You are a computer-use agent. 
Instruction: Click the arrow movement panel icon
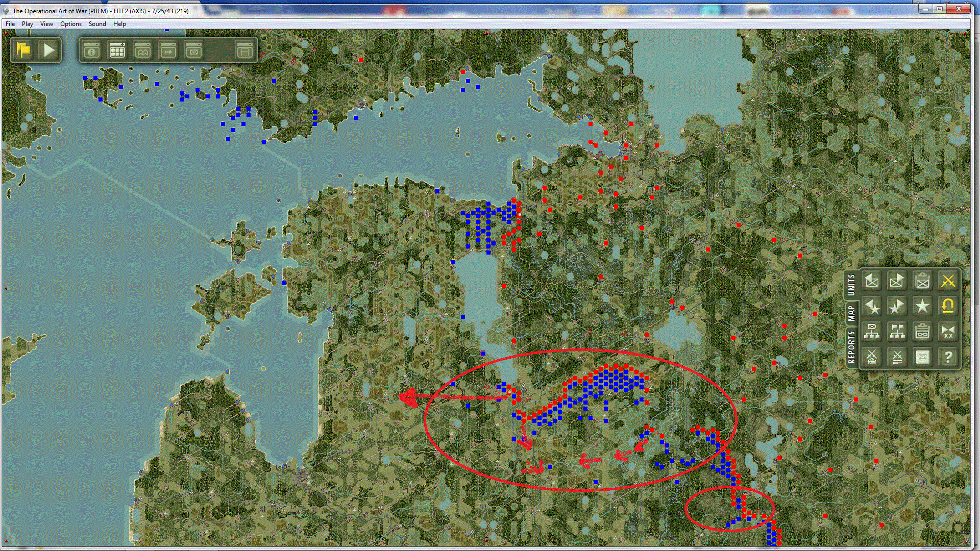tap(168, 51)
